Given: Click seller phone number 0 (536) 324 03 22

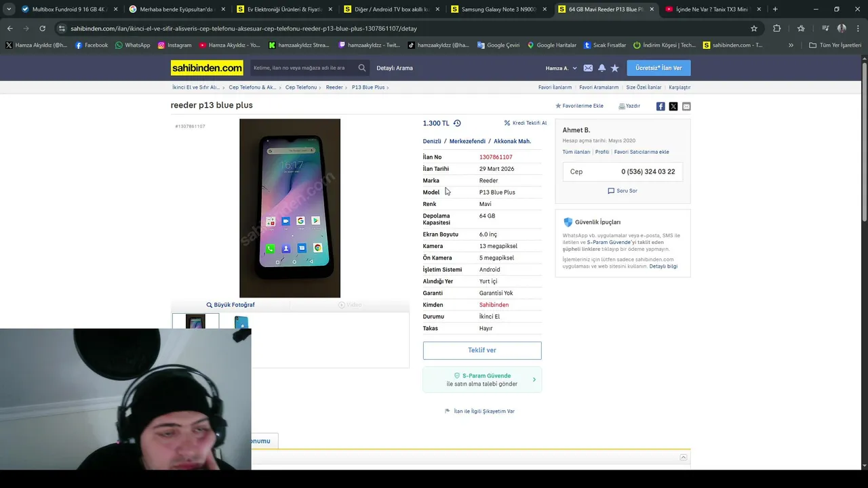Looking at the screenshot, I should coord(648,172).
